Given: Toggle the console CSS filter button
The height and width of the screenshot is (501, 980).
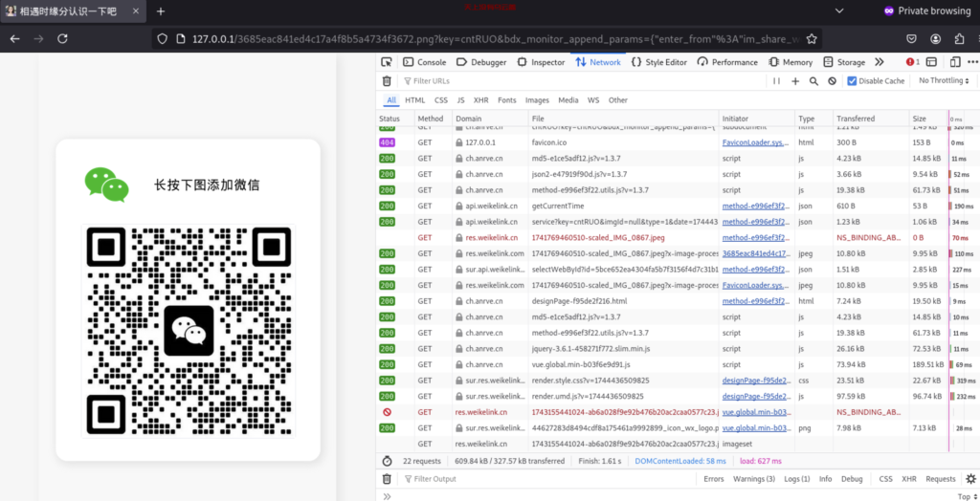Looking at the screenshot, I should (x=885, y=478).
